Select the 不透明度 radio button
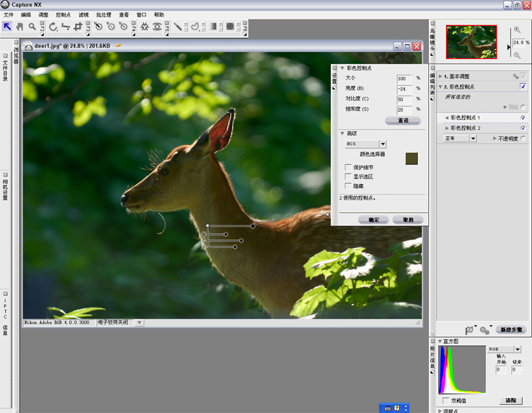The height and width of the screenshot is (413, 532). click(x=523, y=138)
